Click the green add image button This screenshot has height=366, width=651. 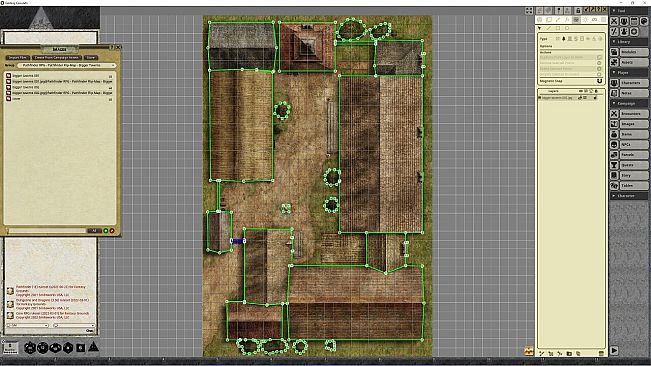105,231
